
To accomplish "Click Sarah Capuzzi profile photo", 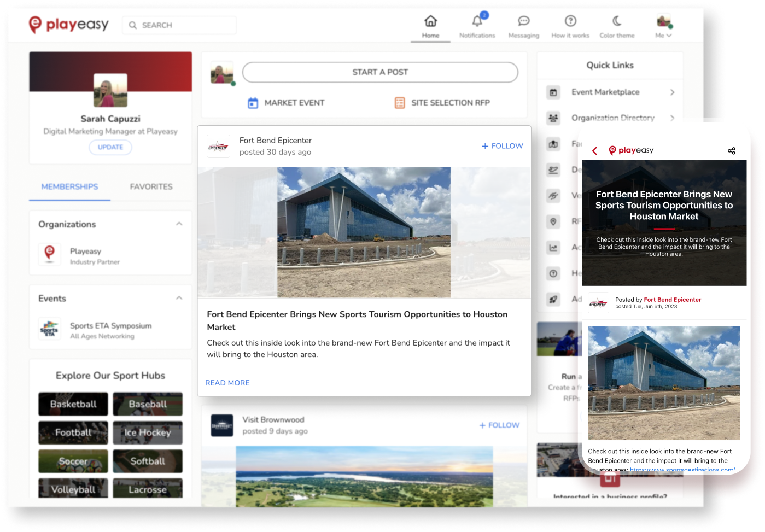I will tap(110, 90).
